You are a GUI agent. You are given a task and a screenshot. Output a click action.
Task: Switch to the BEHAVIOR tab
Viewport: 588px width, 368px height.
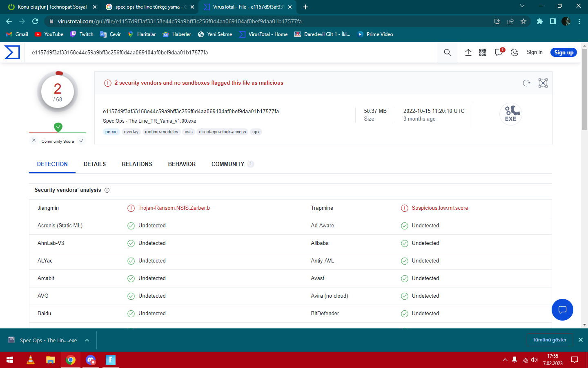click(x=182, y=164)
